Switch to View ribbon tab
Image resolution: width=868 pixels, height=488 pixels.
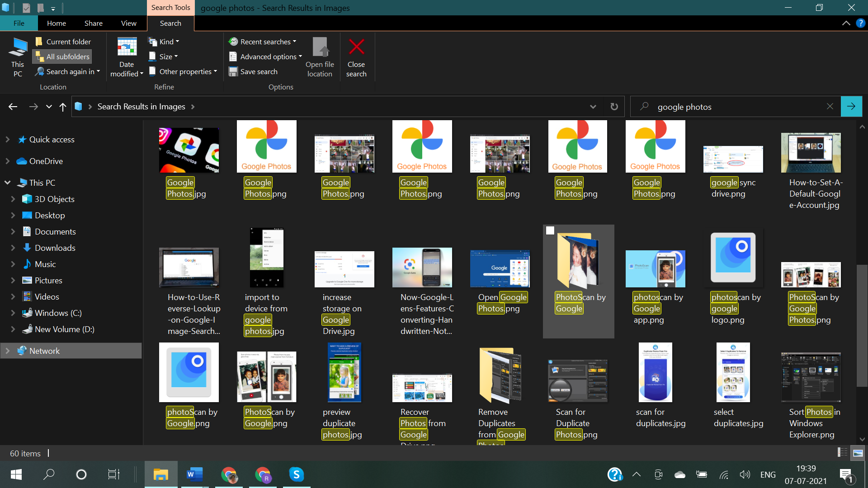pyautogui.click(x=129, y=23)
